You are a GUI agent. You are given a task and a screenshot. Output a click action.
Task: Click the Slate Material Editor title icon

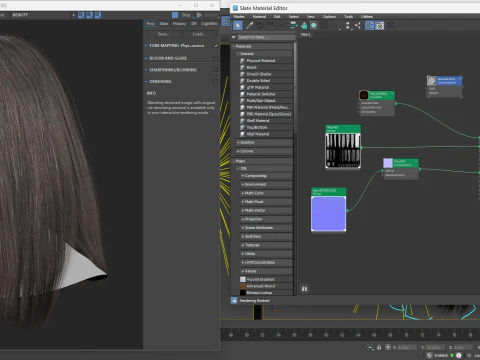point(235,8)
